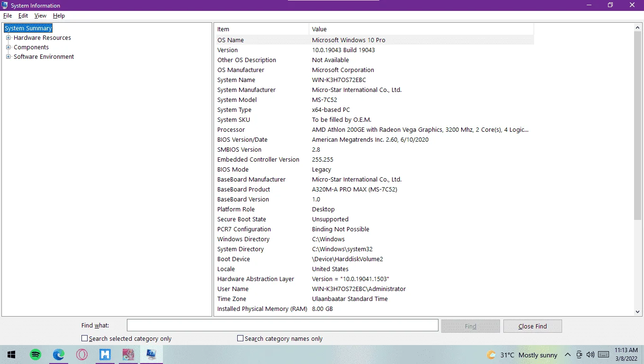
Task: Click the 'x64-based PC' value
Action: 331,110
